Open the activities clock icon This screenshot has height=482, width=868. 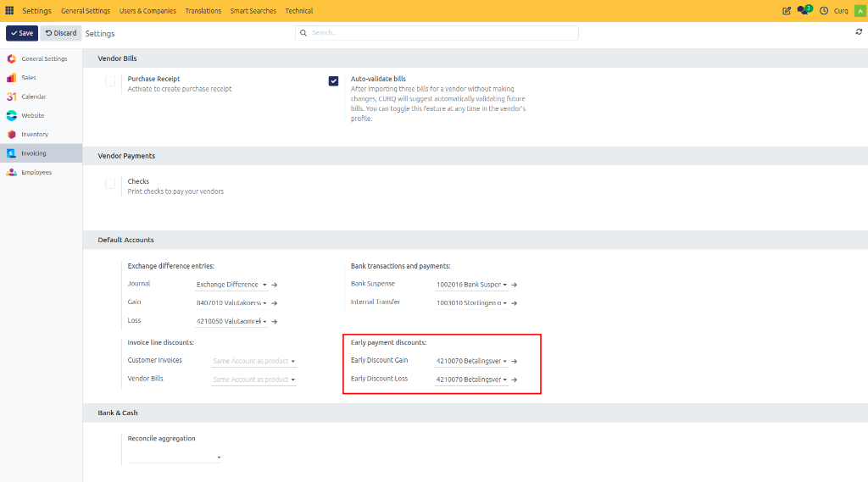click(824, 10)
